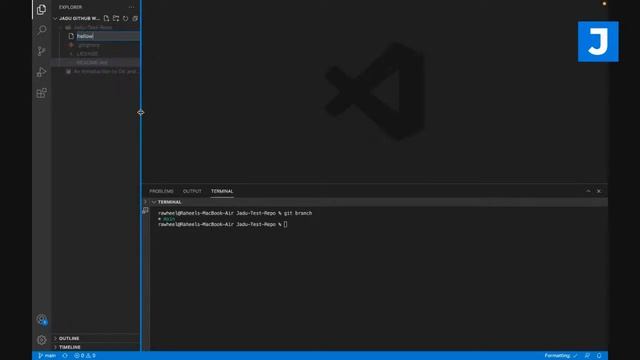
Task: Click the main branch indicator in status bar
Action: tap(47, 356)
